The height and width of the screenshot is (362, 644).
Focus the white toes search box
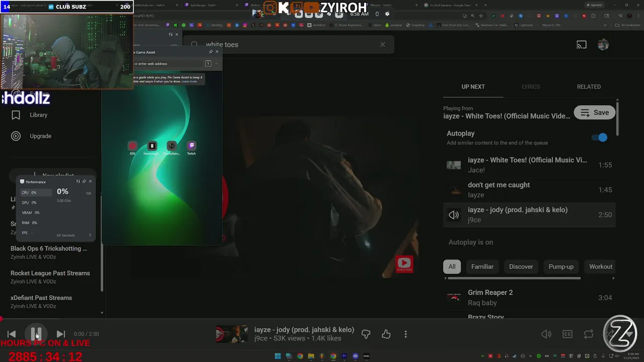point(289,44)
